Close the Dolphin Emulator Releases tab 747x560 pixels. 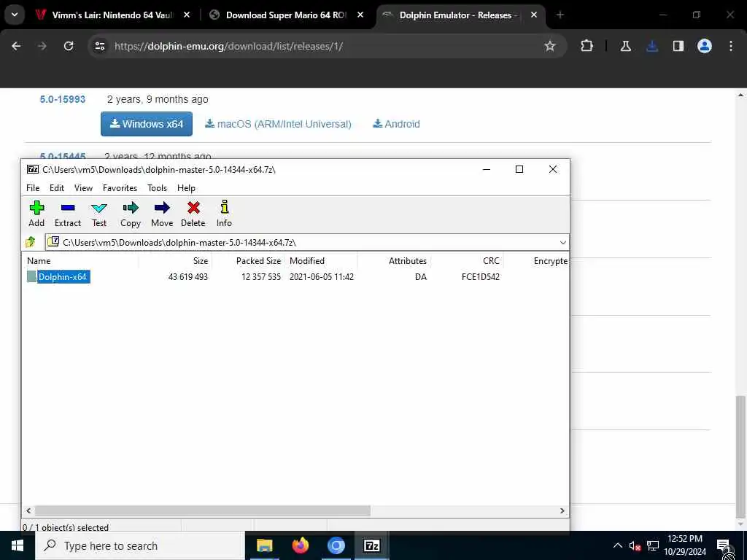[533, 15]
